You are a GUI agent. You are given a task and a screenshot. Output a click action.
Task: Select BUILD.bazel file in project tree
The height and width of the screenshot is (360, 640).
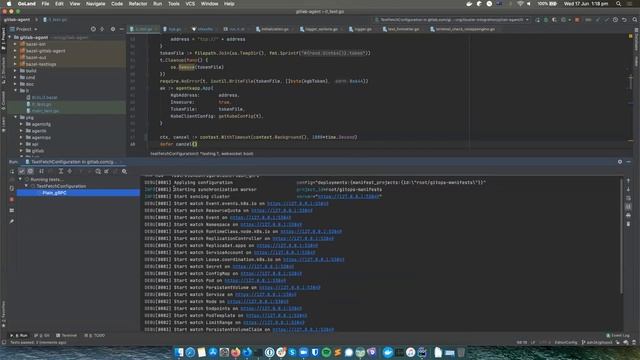tap(42, 98)
